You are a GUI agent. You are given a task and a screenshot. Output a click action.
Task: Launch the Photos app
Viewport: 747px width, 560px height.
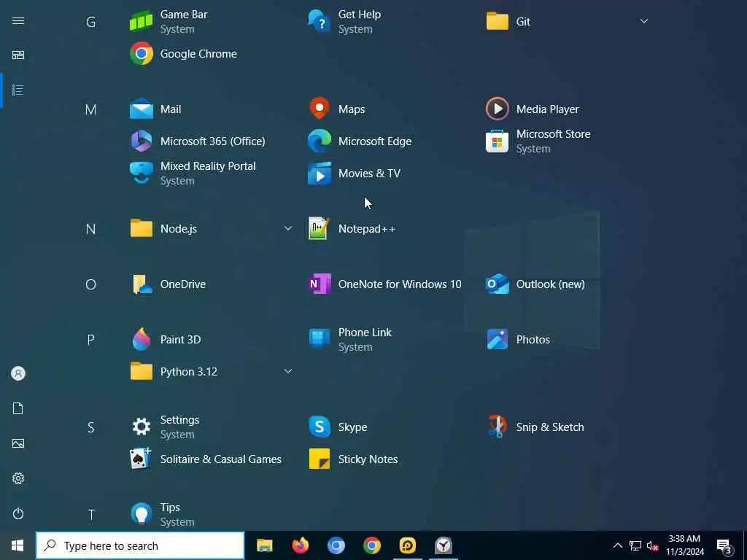pyautogui.click(x=518, y=340)
